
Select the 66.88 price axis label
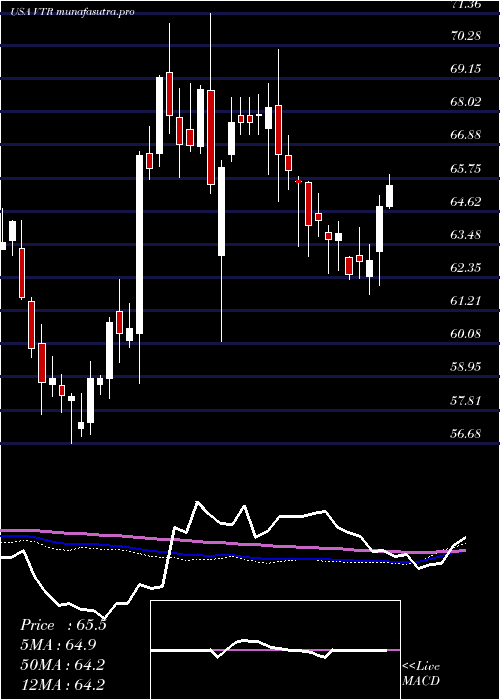coord(466,135)
